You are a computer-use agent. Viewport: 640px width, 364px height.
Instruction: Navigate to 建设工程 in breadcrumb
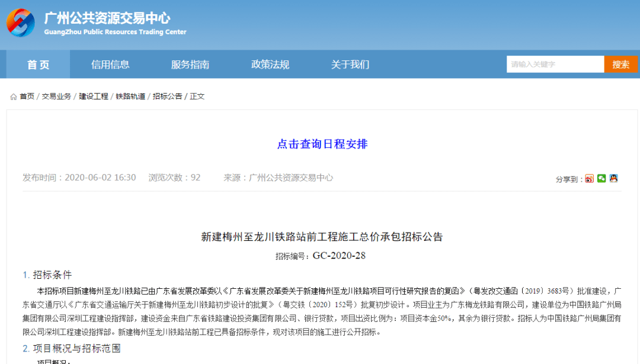[x=94, y=96]
